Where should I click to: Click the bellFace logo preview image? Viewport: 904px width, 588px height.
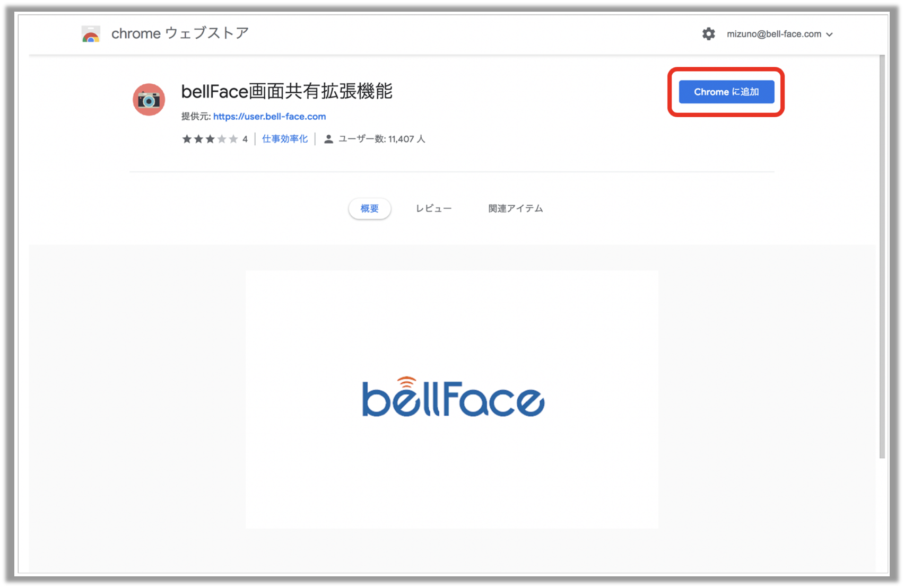coord(452,400)
